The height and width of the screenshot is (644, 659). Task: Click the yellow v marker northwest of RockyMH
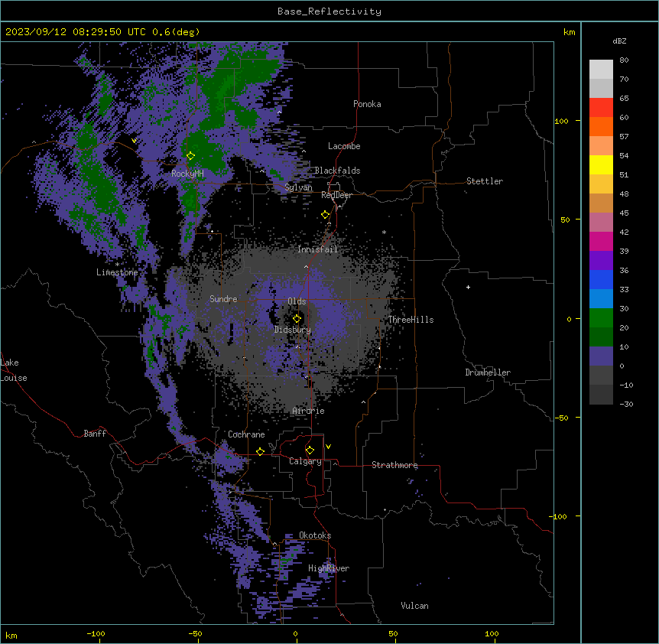(x=134, y=141)
